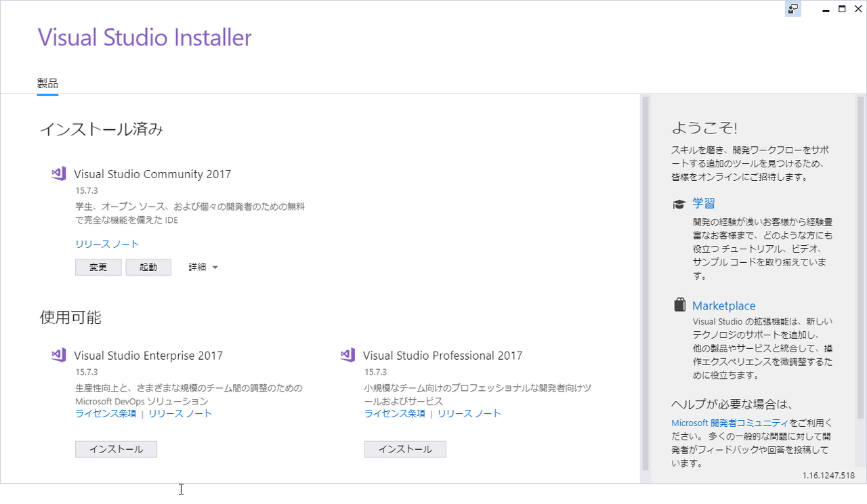Viewport: 867px width, 504px height.
Task: Open the Professional リリース ノート link
Action: point(469,413)
